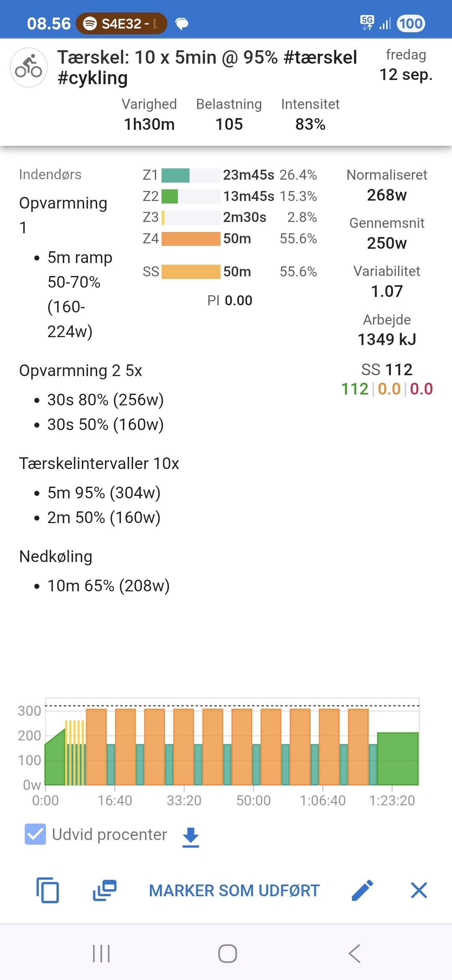Tap MARKER SOM UDFØRT button
The image size is (452, 980).
tap(234, 890)
